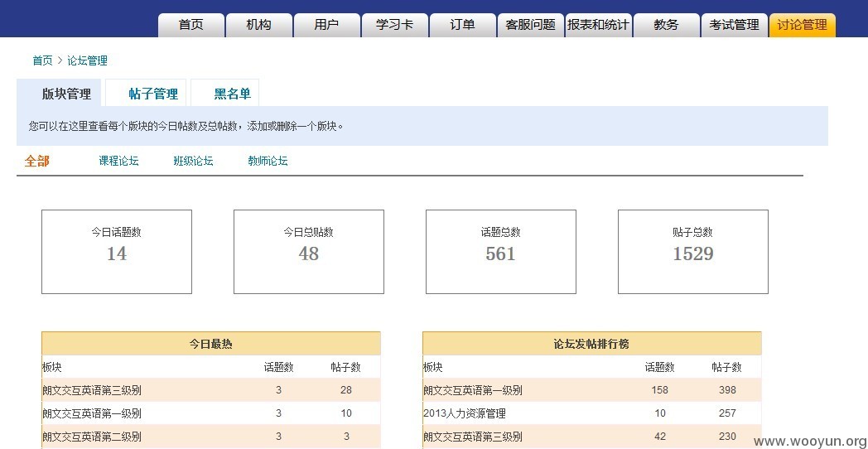Click 朗文交互英语第一级别 in 论坛发帖排行榜
868x449 pixels.
473,390
